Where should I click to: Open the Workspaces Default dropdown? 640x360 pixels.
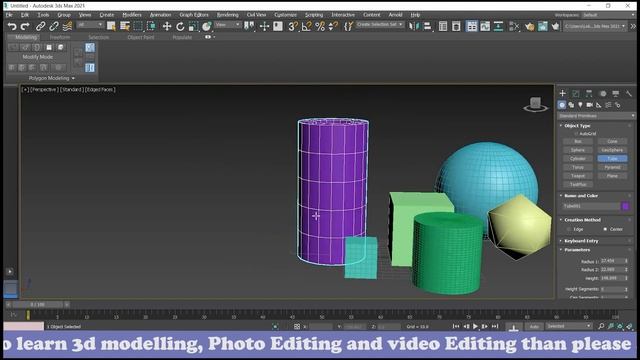[x=608, y=15]
